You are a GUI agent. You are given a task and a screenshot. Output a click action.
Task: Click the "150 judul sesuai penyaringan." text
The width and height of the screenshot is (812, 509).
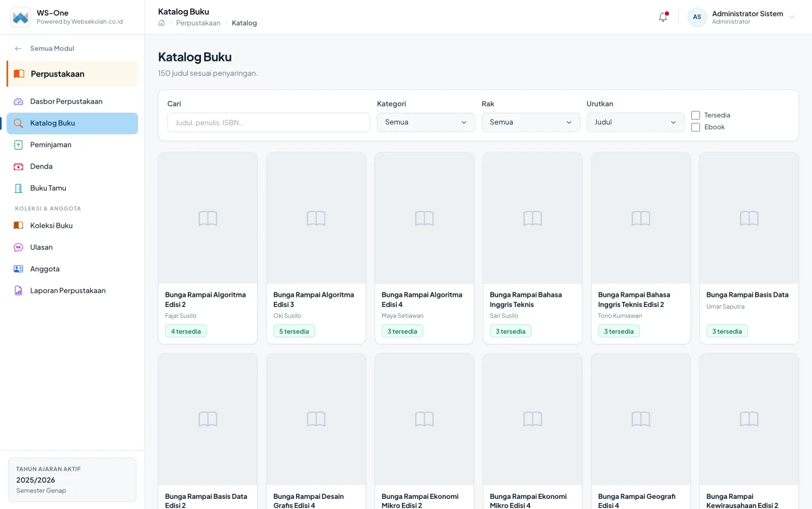coord(208,73)
